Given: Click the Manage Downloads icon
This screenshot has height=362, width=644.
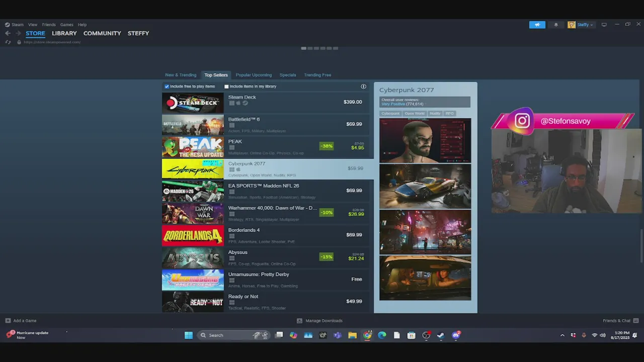Looking at the screenshot, I should click(x=299, y=321).
